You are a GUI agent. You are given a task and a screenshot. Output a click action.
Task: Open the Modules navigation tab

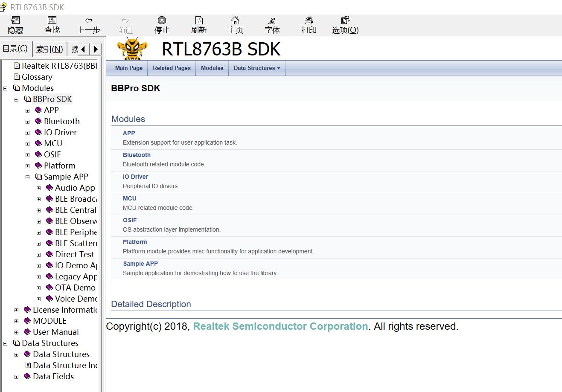pyautogui.click(x=212, y=68)
